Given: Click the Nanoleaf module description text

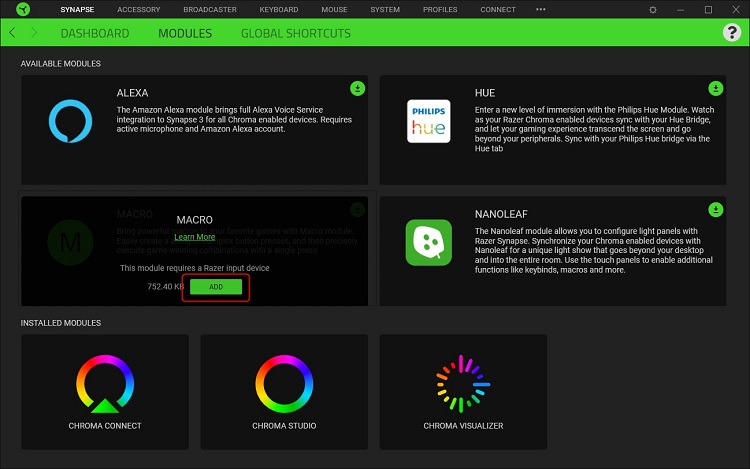Looking at the screenshot, I should (594, 251).
